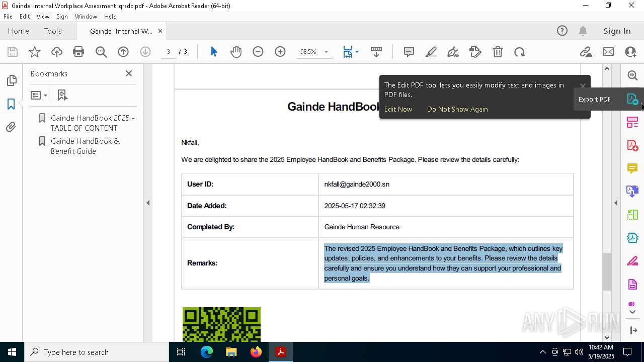Open the Gainde HandBook & Benefit Guide bookmark

coord(86,146)
